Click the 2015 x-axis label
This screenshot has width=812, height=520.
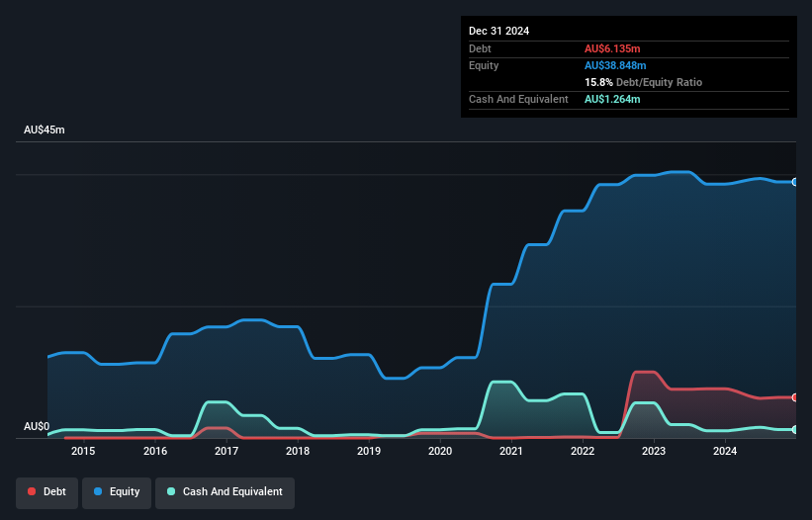pyautogui.click(x=83, y=451)
